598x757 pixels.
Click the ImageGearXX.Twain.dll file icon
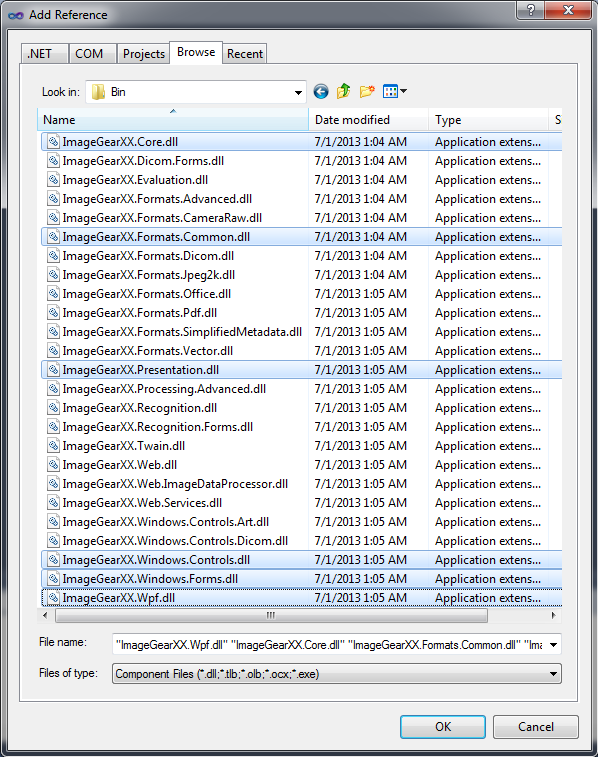54,446
